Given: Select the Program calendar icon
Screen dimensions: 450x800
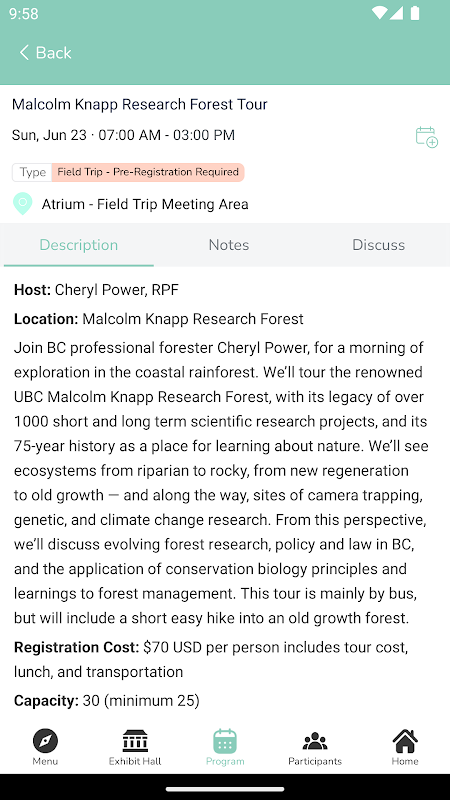Looking at the screenshot, I should (x=225, y=741).
